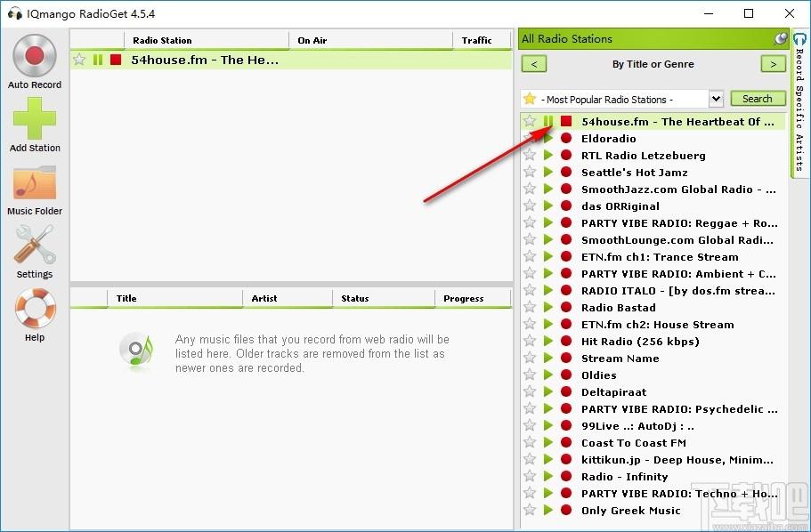Sort recordings by Status column
Screen dimensions: 811x532
tap(384, 298)
